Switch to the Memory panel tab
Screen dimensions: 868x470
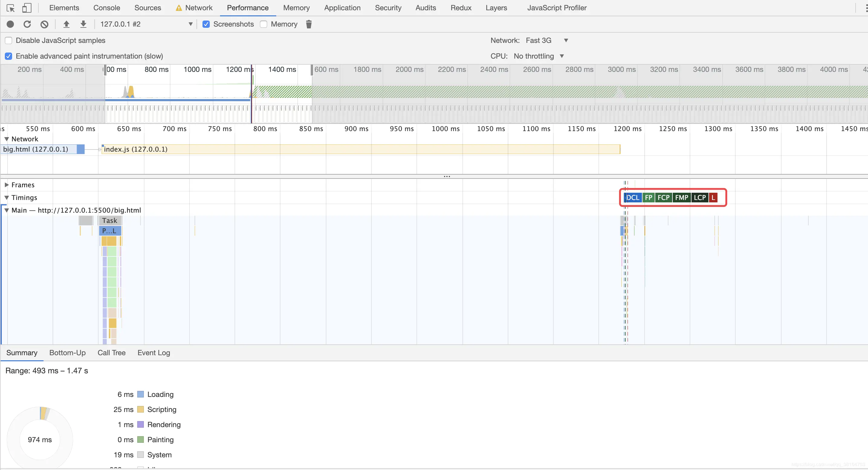pyautogui.click(x=296, y=8)
